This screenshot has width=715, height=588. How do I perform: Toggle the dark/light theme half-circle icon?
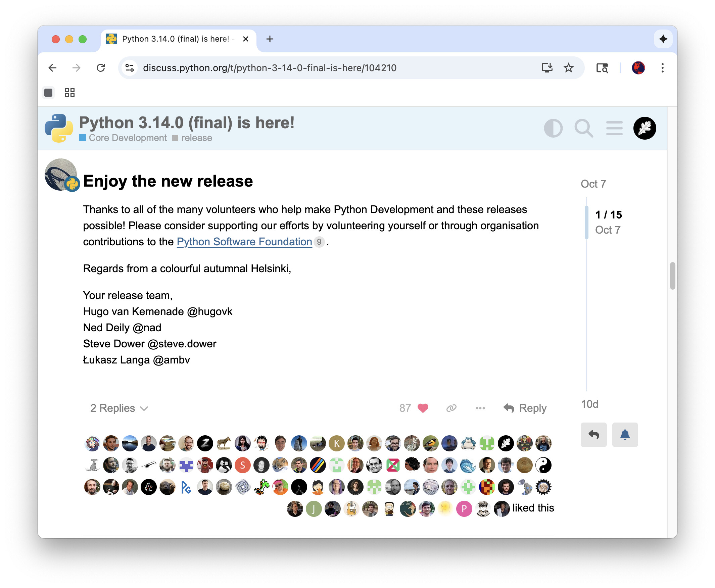click(553, 128)
